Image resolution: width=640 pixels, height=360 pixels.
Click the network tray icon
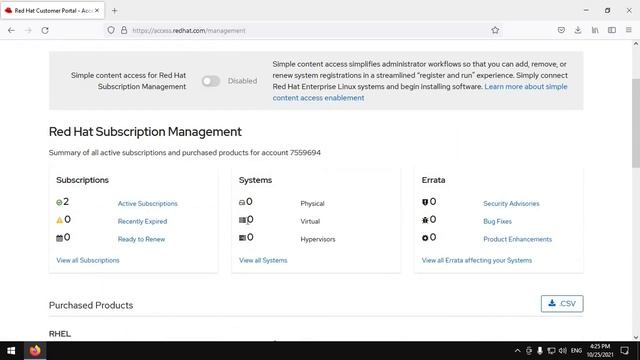551,351
